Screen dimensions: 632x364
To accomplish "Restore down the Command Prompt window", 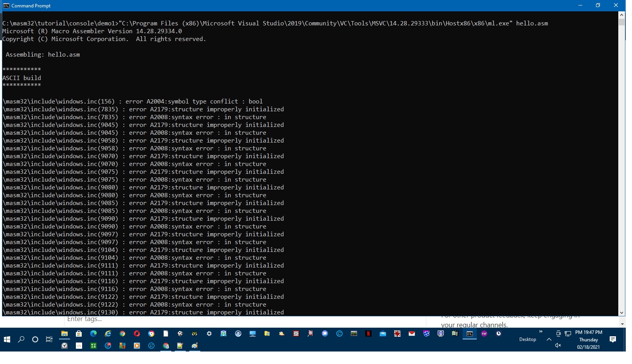I will pyautogui.click(x=598, y=5).
